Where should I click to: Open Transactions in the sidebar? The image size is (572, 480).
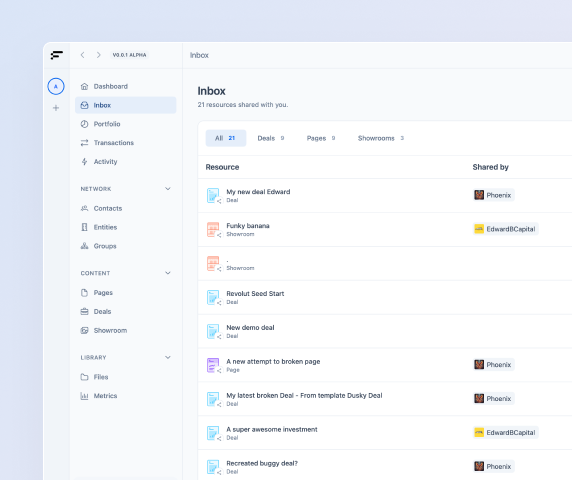pyautogui.click(x=125, y=143)
